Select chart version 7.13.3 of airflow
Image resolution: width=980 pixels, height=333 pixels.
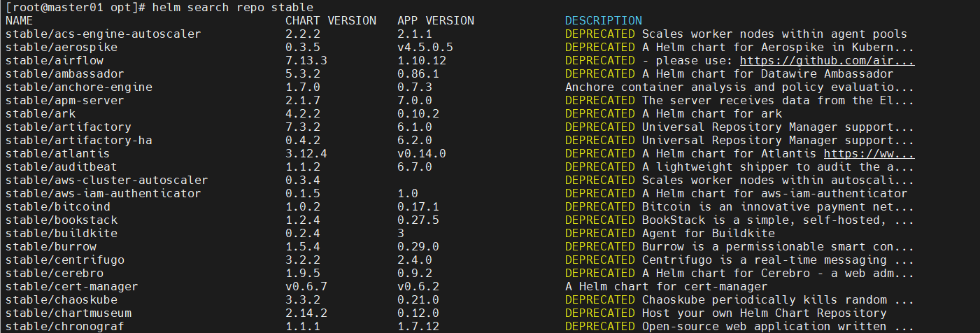point(306,60)
